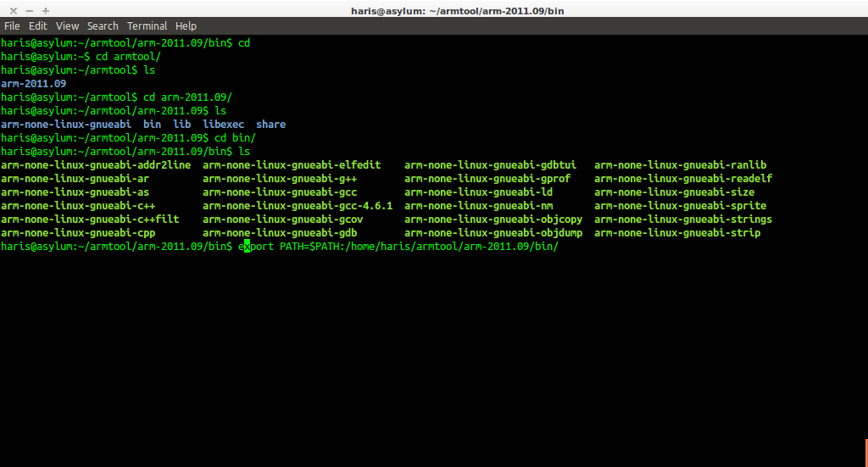Viewport: 868px width, 467px height.
Task: Click the arm-2011.09 directory in ls output
Action: 34,84
